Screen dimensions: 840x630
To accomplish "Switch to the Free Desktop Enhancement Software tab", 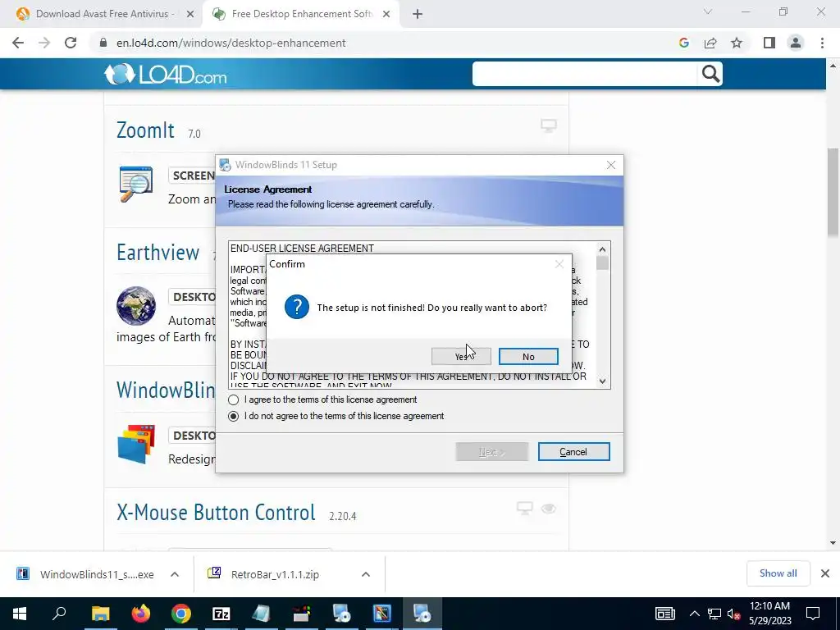I will click(x=302, y=14).
